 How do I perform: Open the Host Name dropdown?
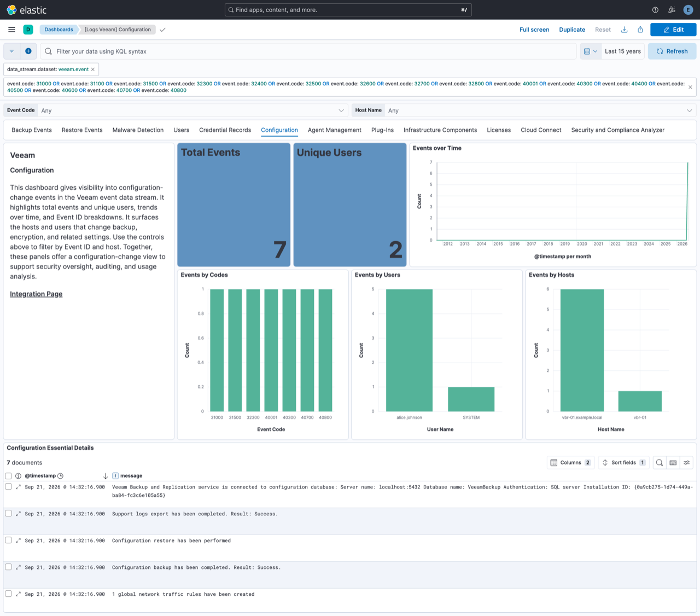point(540,111)
